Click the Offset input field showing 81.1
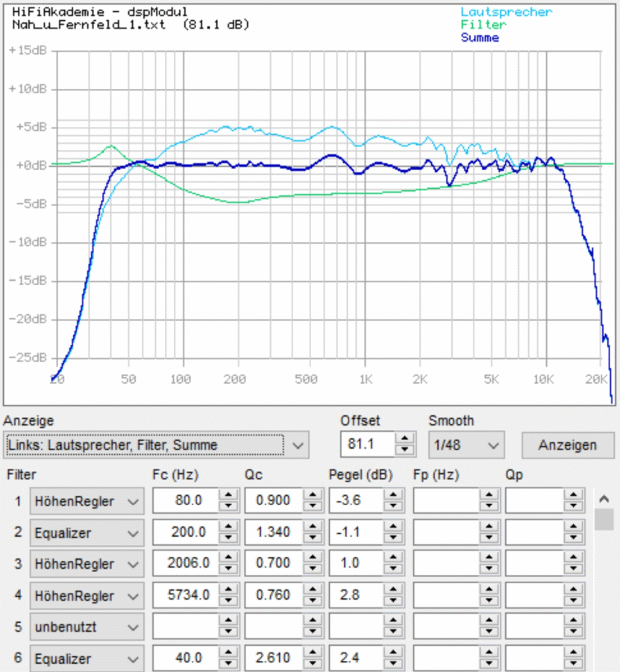The height and width of the screenshot is (672, 620). point(367,445)
